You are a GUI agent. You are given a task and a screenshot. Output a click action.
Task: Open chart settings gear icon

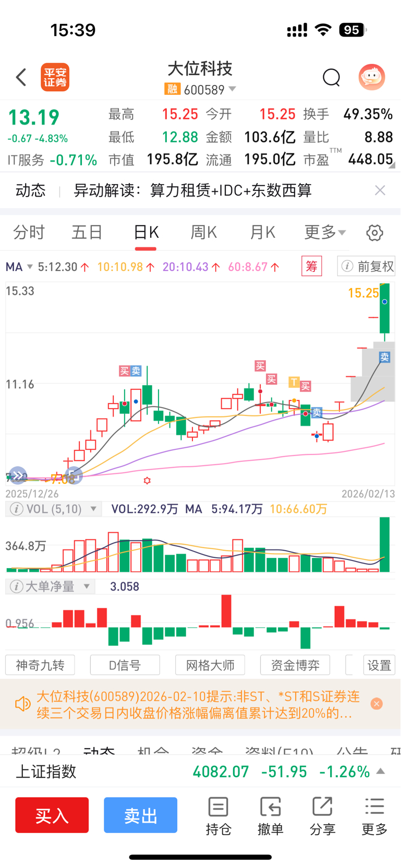[x=374, y=233]
